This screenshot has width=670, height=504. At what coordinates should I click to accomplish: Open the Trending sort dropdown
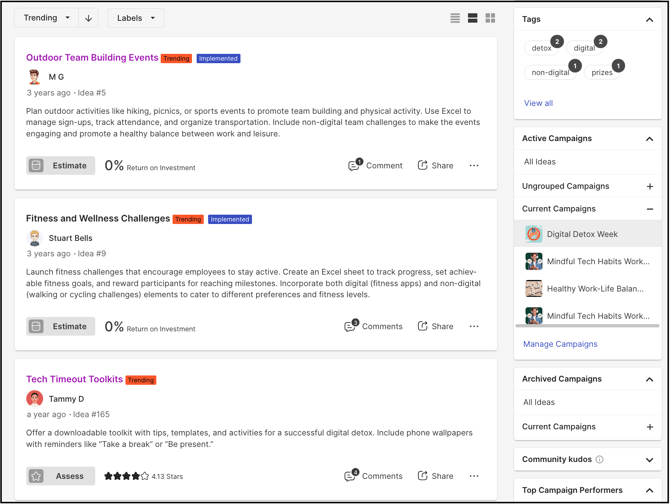46,18
